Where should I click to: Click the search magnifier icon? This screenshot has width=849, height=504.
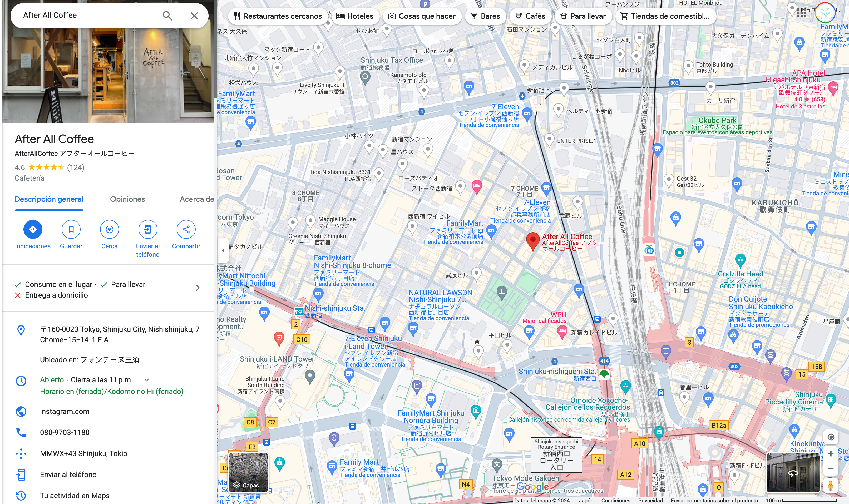click(167, 16)
